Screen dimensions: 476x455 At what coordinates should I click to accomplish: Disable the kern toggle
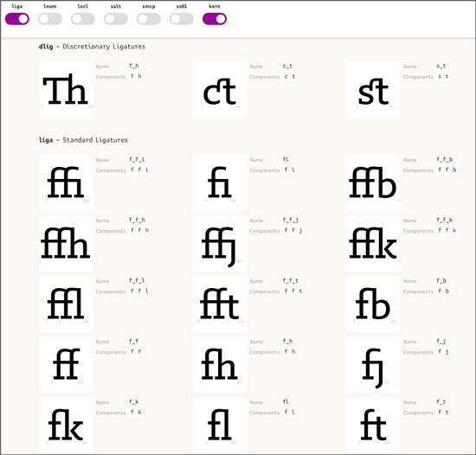215,19
